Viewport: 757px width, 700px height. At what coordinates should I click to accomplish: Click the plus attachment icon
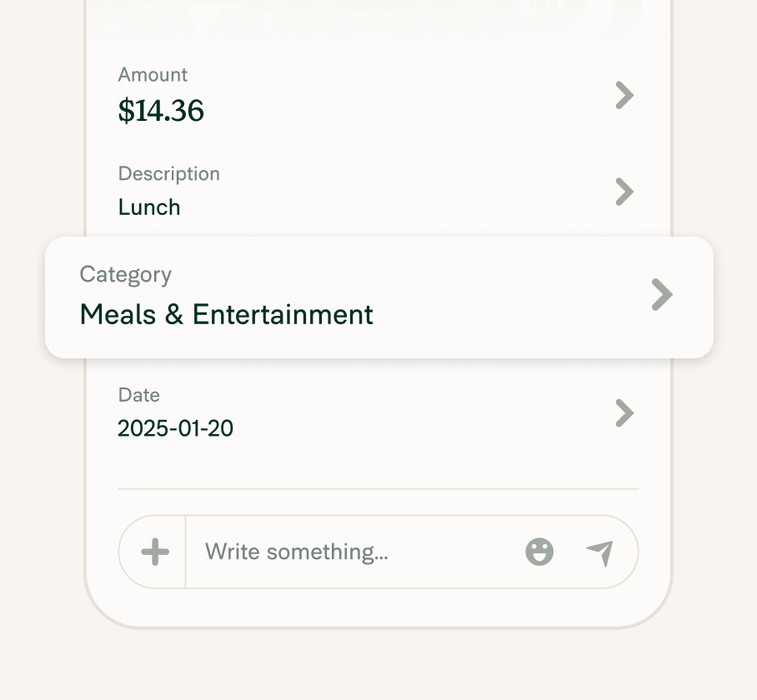click(155, 552)
